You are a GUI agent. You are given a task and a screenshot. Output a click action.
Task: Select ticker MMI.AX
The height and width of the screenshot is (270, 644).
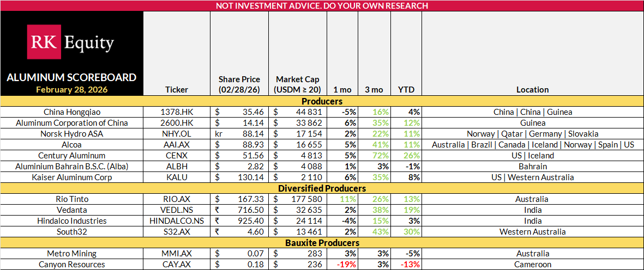pyautogui.click(x=177, y=254)
